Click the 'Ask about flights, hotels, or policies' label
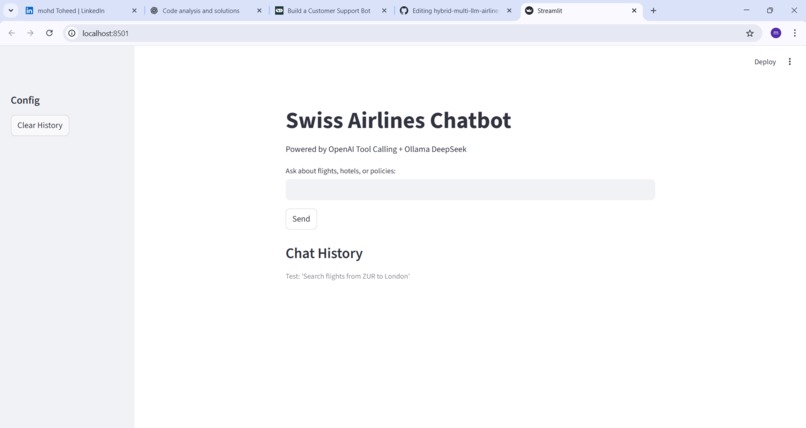The image size is (806, 428). click(x=340, y=171)
